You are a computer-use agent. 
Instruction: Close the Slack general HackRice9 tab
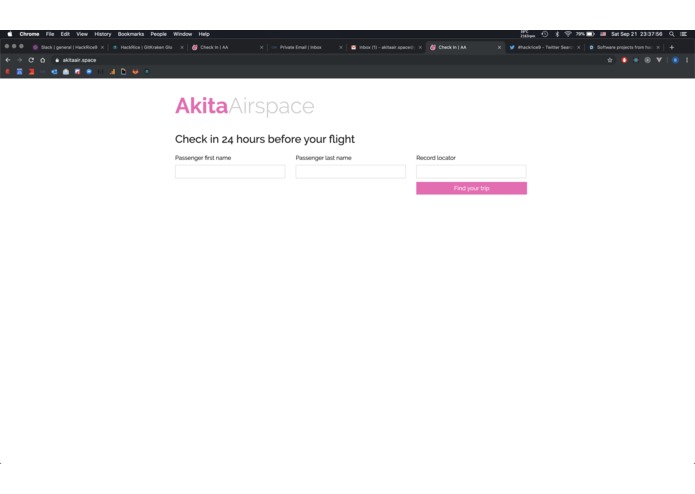102,47
